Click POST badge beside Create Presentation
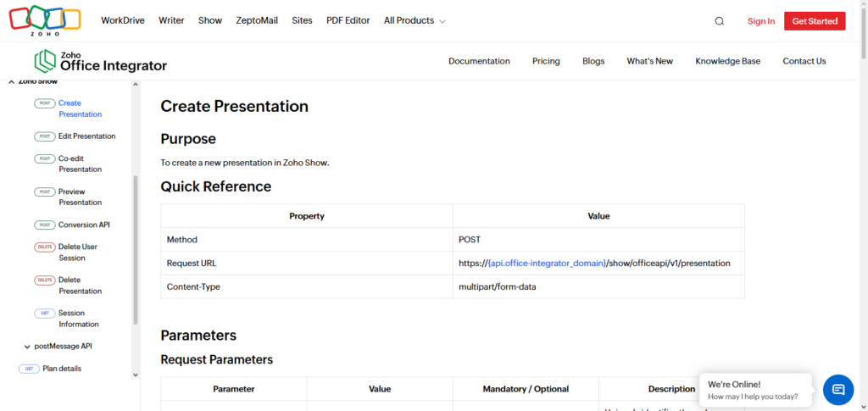Image resolution: width=868 pixels, height=411 pixels. coord(45,103)
